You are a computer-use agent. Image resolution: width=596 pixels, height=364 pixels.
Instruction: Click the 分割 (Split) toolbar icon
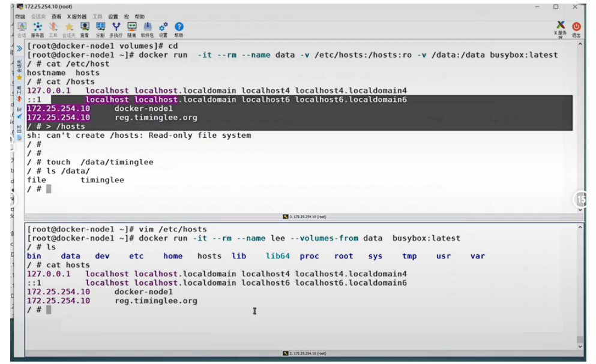click(100, 29)
